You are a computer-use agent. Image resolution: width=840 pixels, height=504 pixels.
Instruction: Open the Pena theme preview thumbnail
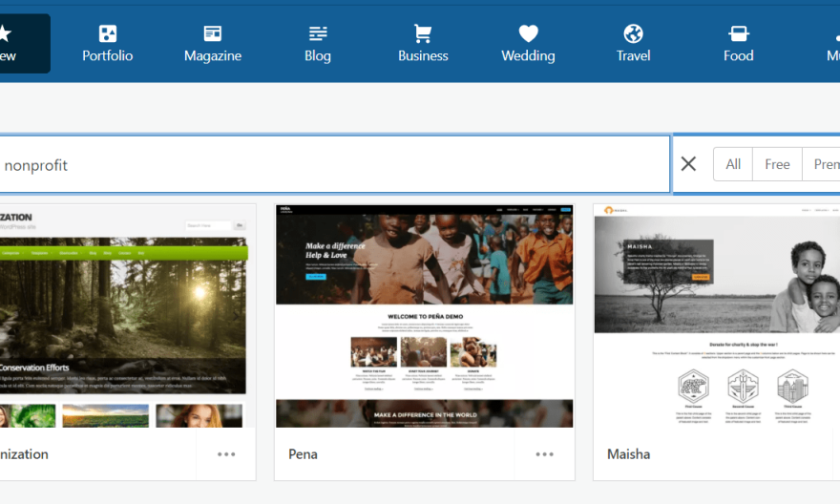pos(424,315)
